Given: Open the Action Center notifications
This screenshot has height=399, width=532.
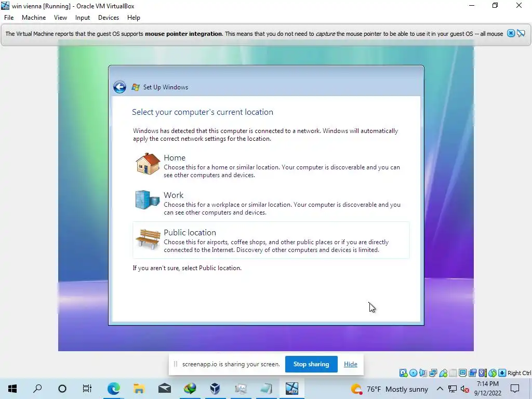Looking at the screenshot, I should pos(515,389).
